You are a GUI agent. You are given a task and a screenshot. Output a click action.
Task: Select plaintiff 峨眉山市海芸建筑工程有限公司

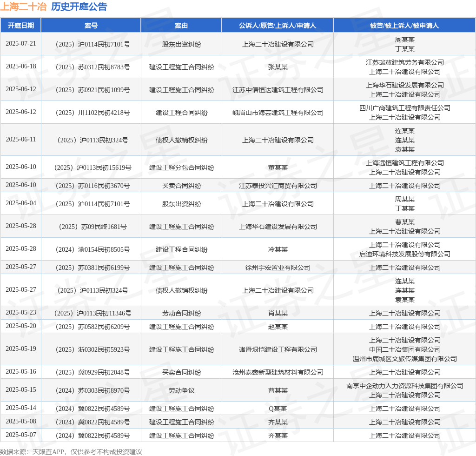(278, 113)
